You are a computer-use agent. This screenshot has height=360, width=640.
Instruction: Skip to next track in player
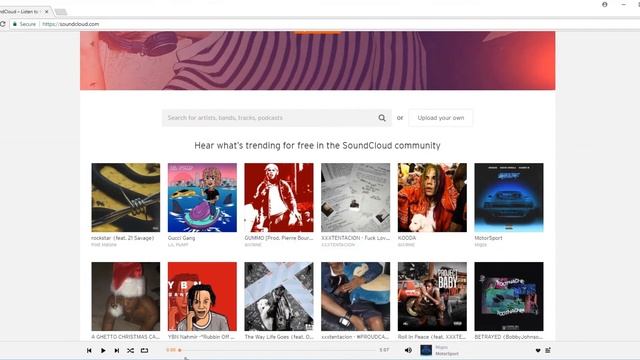click(x=117, y=350)
